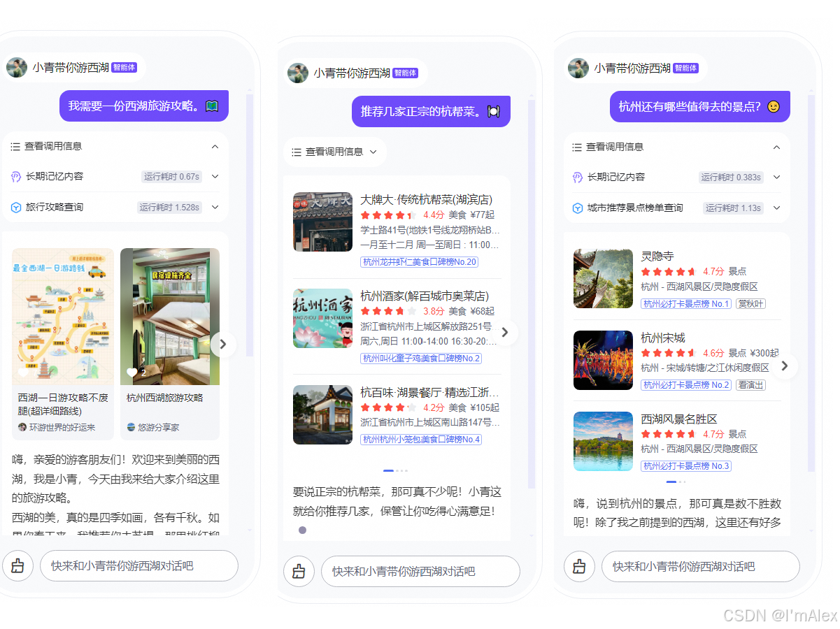The image size is (840, 629).
Task: Click the 长期记忆内容 brain icon in left panel
Action: pos(16,177)
